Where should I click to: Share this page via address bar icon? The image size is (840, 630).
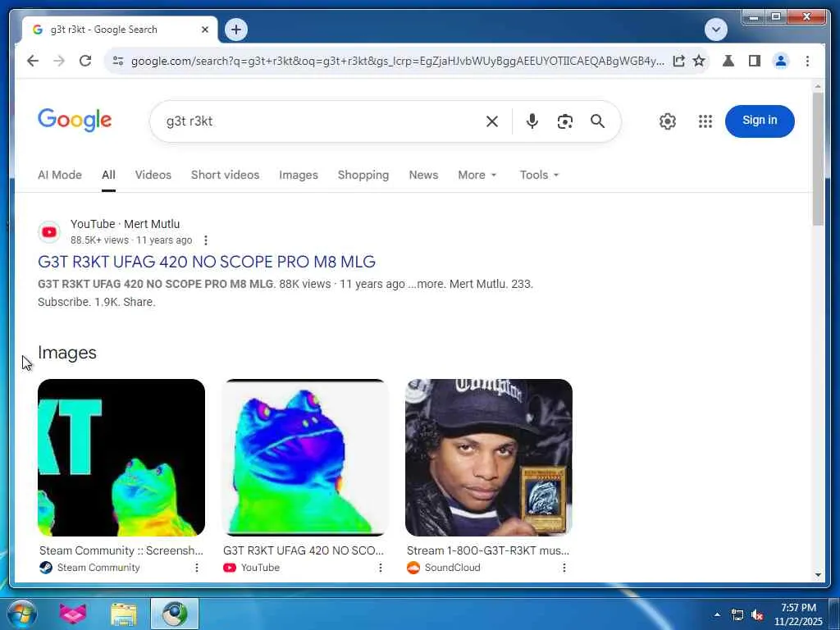[678, 61]
